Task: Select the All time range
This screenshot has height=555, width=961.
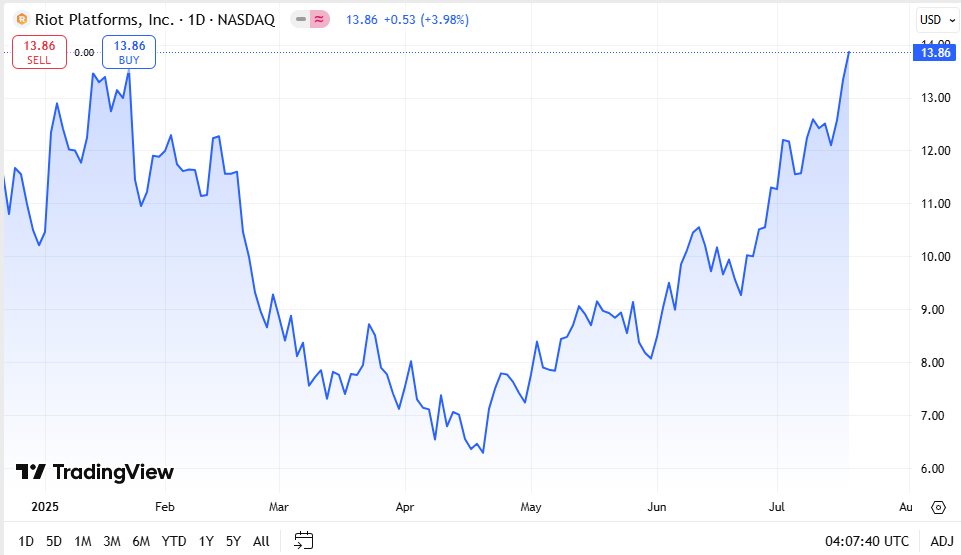Action: point(261,541)
